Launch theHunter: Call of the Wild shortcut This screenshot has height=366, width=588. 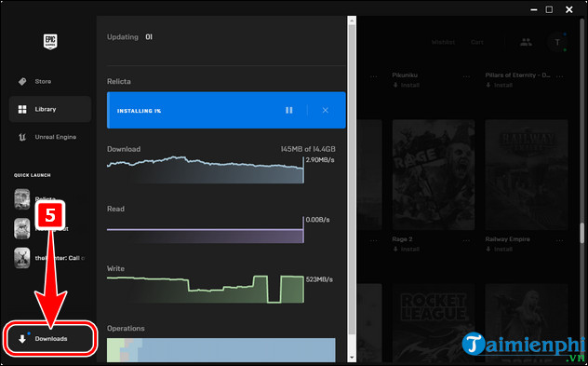pyautogui.click(x=22, y=258)
